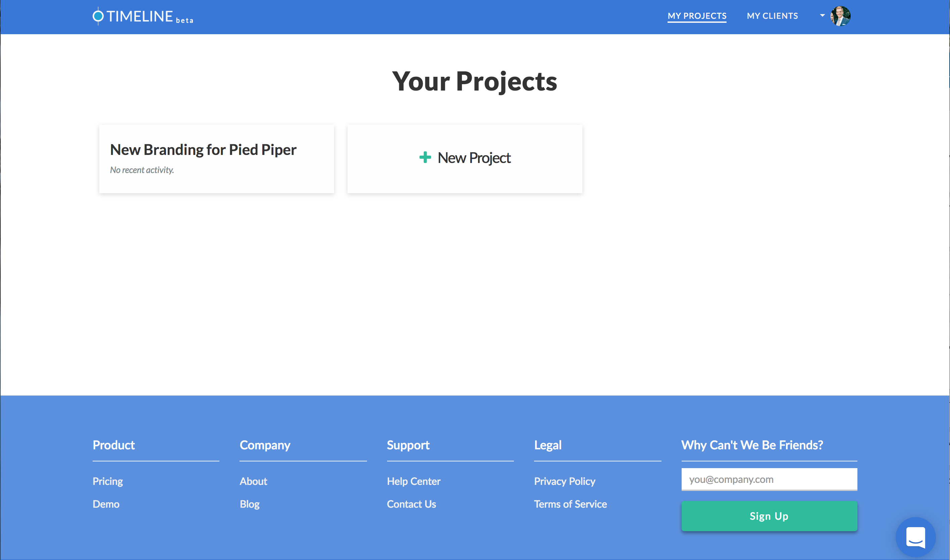Click the Legal footer heading
Viewport: 950px width, 560px height.
point(548,446)
